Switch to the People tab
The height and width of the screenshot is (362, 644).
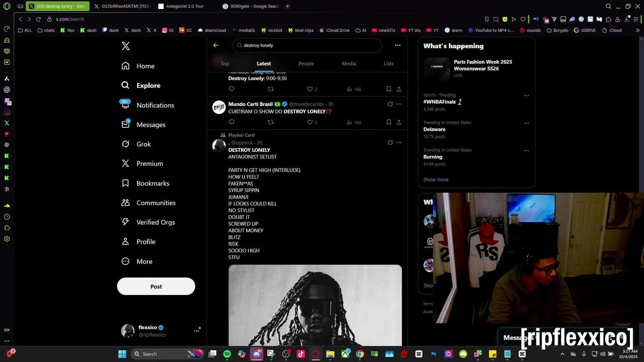[x=306, y=64]
